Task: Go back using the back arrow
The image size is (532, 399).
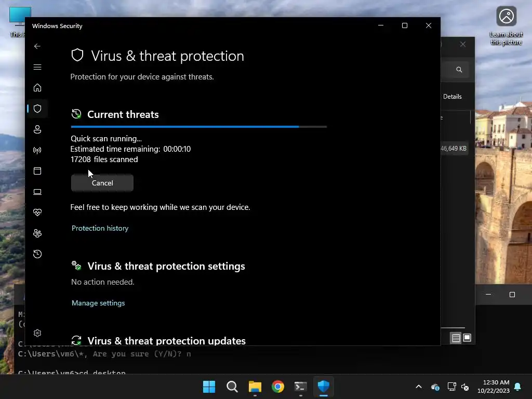Action: point(37,46)
